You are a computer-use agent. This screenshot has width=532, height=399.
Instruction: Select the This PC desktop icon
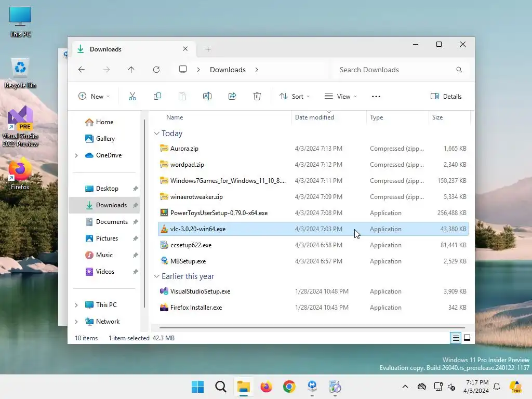(20, 22)
